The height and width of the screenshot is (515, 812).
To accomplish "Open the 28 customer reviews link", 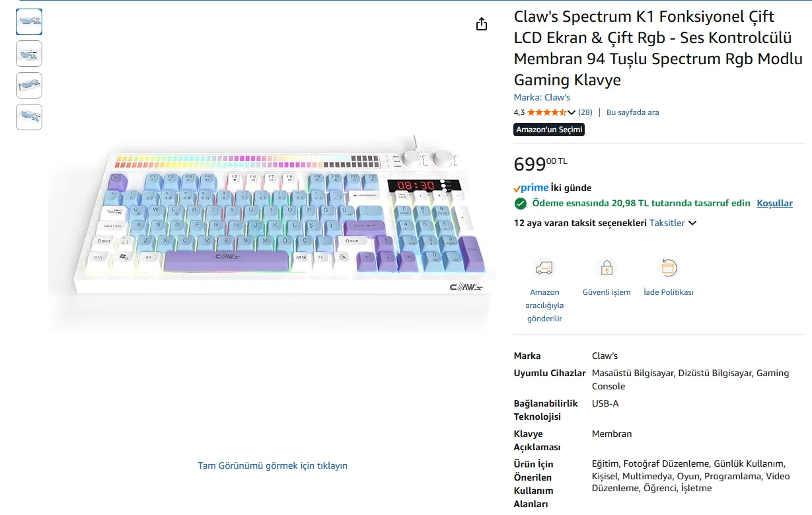I will (x=585, y=112).
